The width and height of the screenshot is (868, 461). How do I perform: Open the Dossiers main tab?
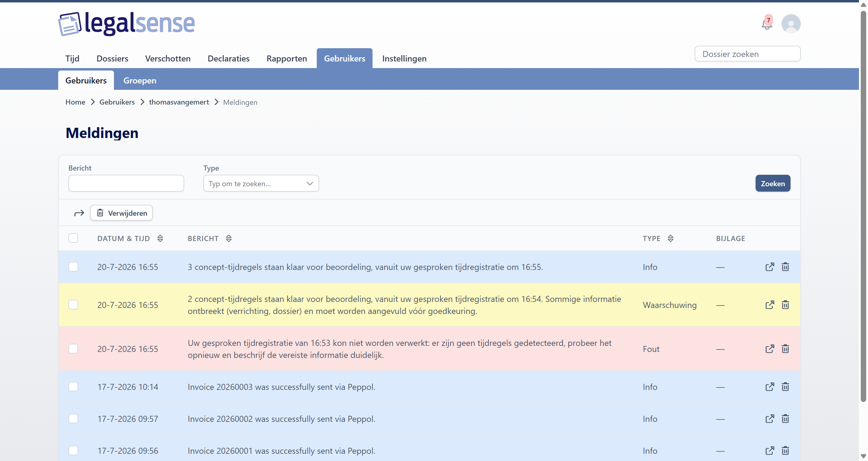[112, 59]
